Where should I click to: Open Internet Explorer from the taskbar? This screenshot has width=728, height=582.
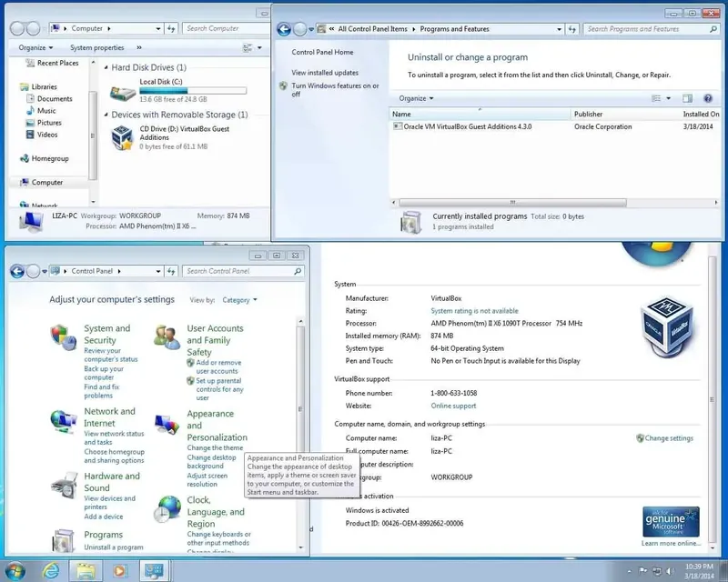pyautogui.click(x=51, y=571)
